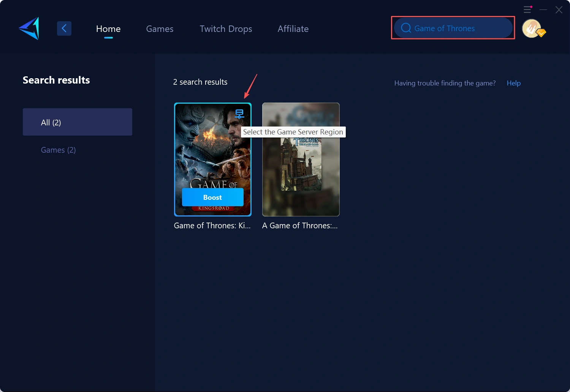Click the Search results heading
Screen dimensions: 570x392
click(x=56, y=80)
